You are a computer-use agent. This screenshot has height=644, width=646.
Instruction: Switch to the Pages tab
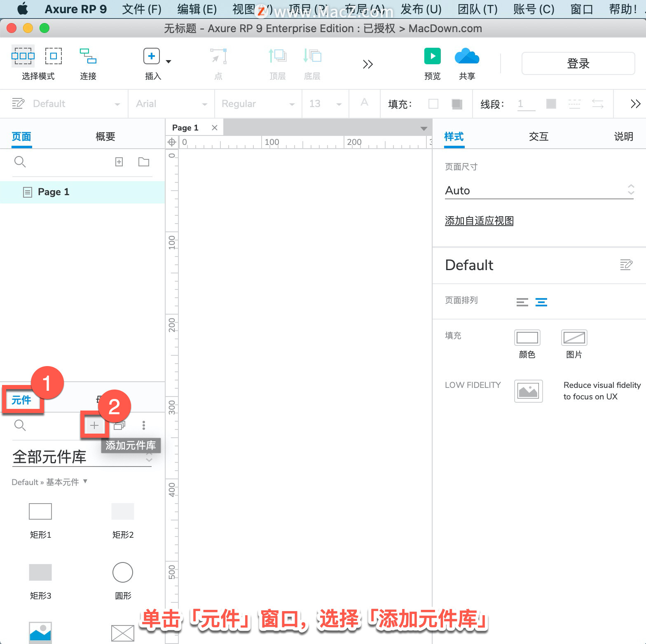pos(21,136)
